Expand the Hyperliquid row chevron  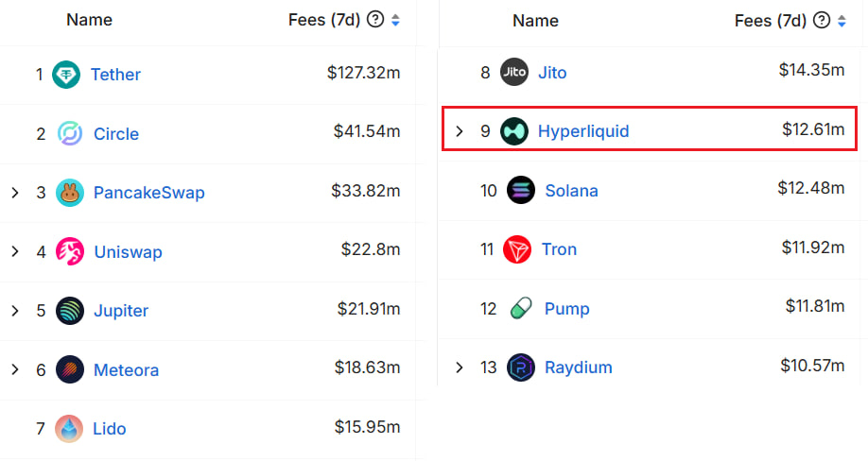460,131
